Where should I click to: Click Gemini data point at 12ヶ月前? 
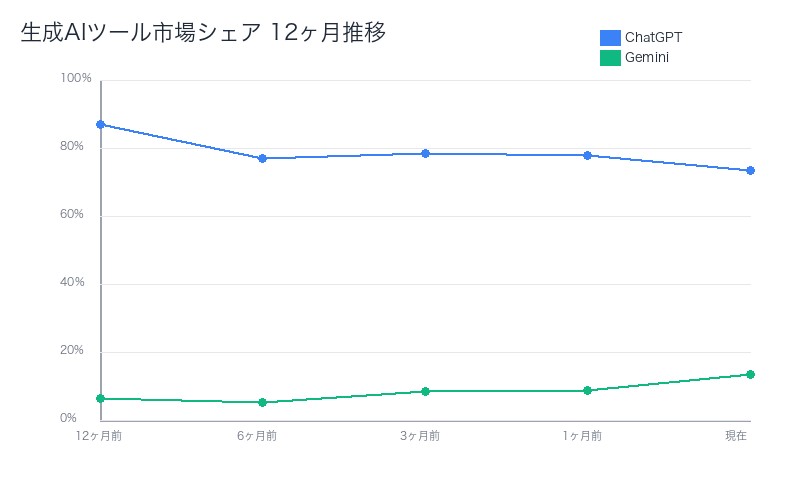(x=100, y=399)
